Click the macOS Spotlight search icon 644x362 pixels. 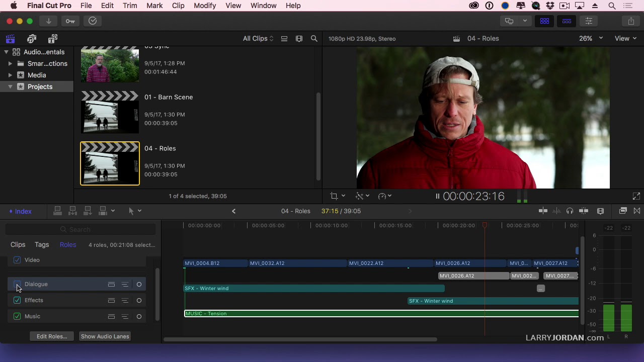coord(612,6)
